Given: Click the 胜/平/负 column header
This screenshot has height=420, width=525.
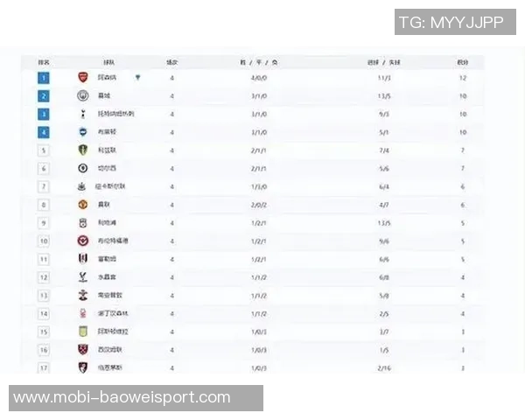Looking at the screenshot, I should point(259,62).
